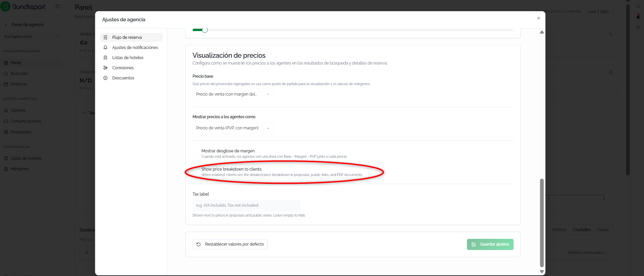The height and width of the screenshot is (276, 644).
Task: Open the Comisiones settings section
Action: coord(131,68)
